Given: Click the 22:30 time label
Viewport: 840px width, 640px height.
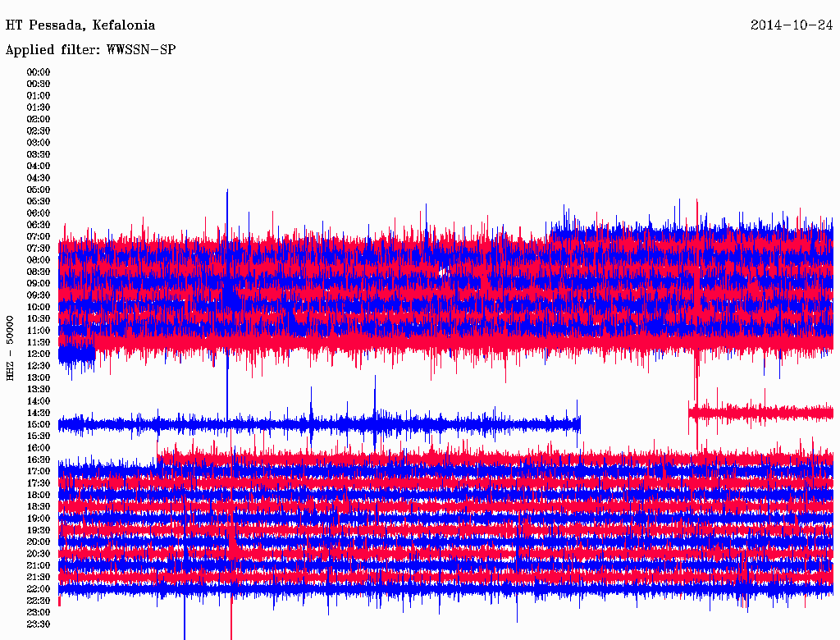Looking at the screenshot, I should (x=39, y=601).
